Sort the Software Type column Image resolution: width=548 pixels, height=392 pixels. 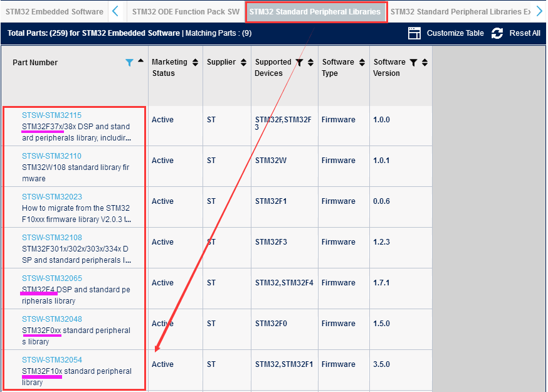[362, 62]
